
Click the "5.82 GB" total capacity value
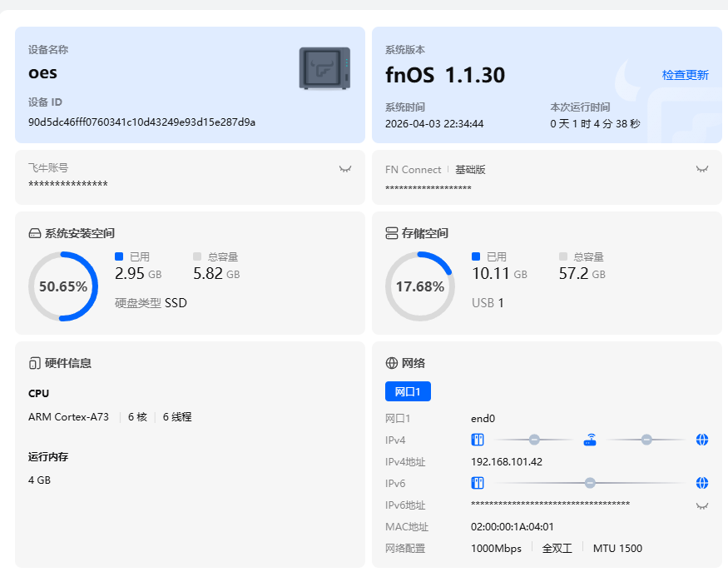216,274
